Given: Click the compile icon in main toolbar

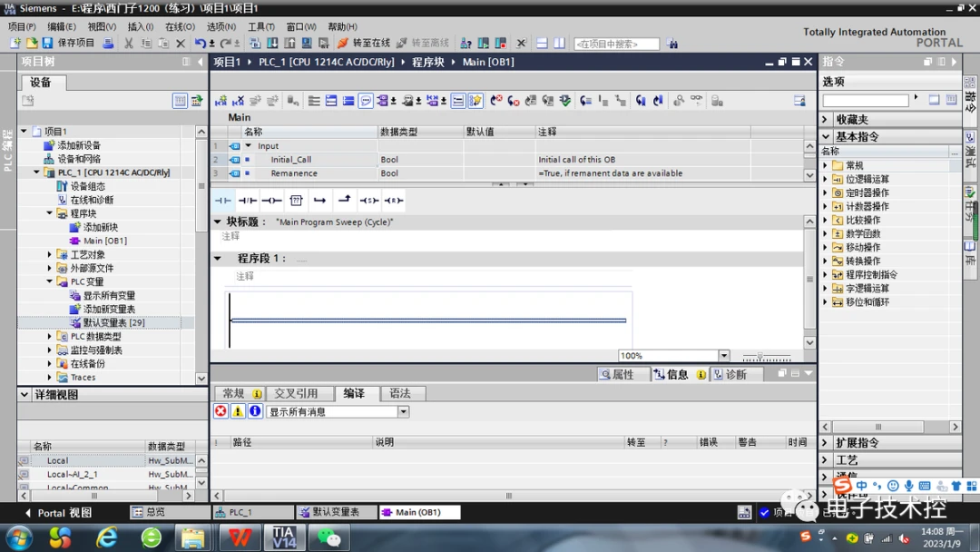Looking at the screenshot, I should coord(255,44).
